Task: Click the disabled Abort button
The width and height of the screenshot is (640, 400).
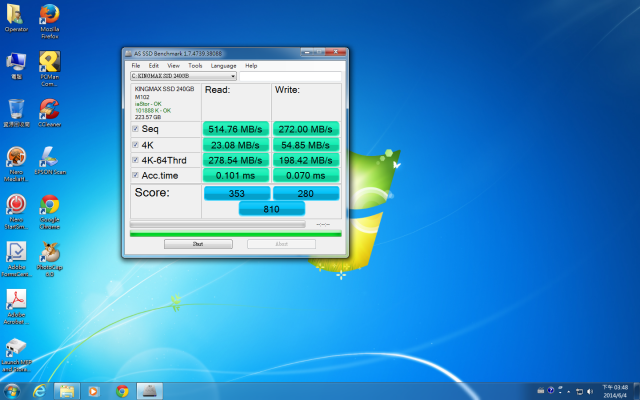Action: [281, 244]
